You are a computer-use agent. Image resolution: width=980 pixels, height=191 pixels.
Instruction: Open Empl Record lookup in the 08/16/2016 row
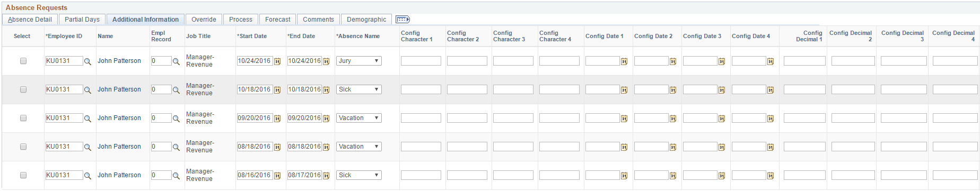tap(176, 176)
